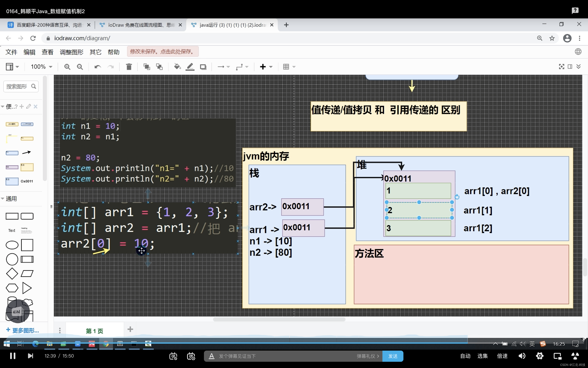This screenshot has height=368, width=588.
Task: Select the triangle shape
Action: (27, 288)
